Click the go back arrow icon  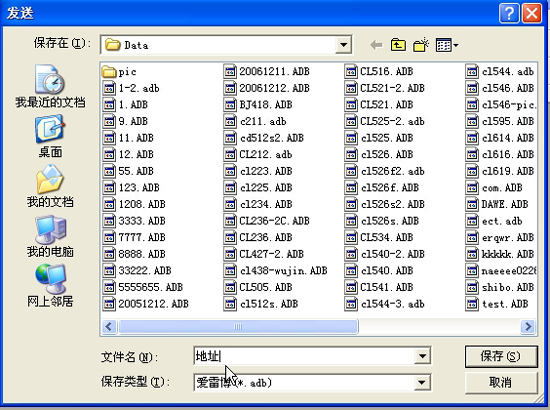pyautogui.click(x=376, y=45)
